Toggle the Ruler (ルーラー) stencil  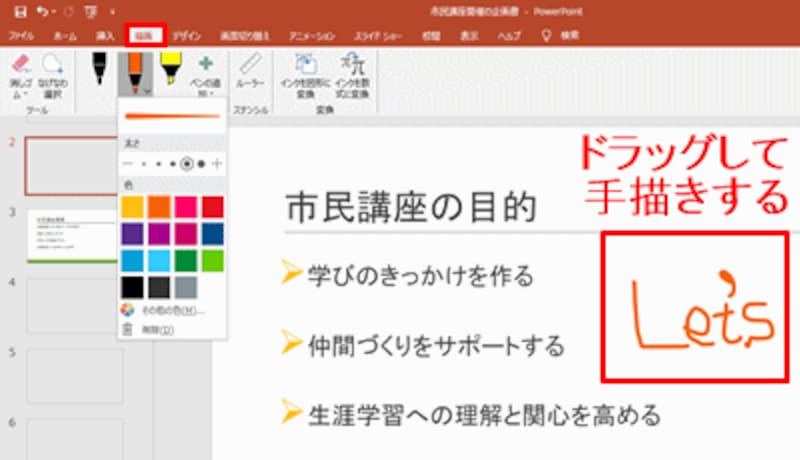click(x=250, y=71)
